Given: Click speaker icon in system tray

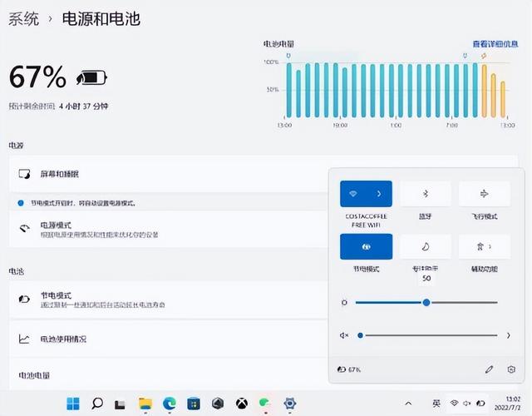Looking at the screenshot, I should click(x=467, y=403).
